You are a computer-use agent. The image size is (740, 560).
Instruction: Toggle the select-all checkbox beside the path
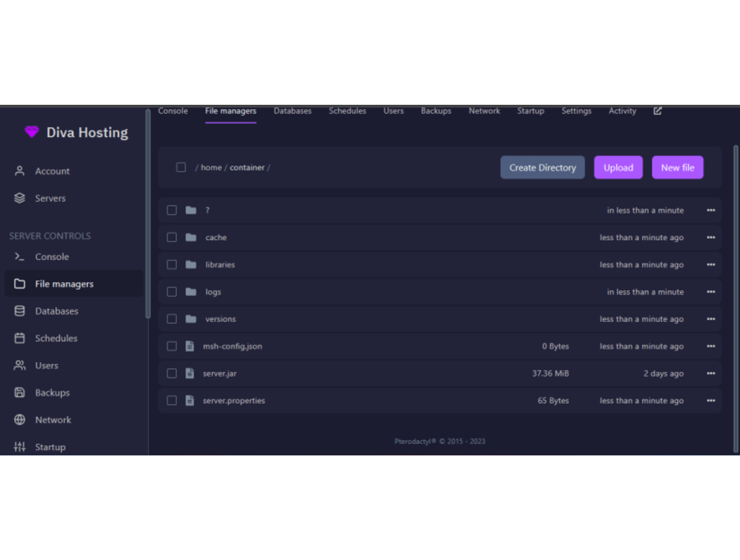click(181, 167)
